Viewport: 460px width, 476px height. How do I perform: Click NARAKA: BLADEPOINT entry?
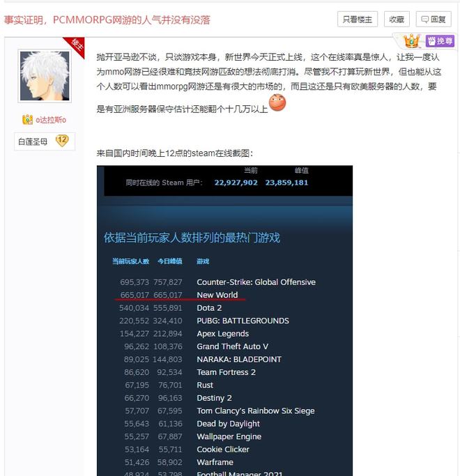(x=239, y=360)
